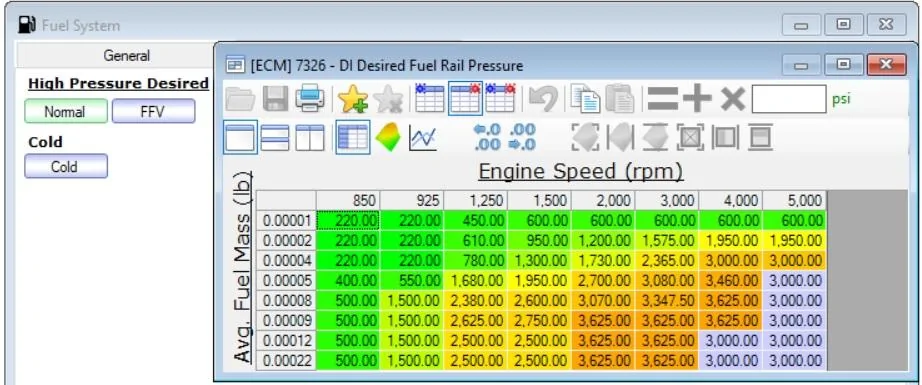Select the cell containing 780.00
Viewport: 922px width, 385px height.
476,260
